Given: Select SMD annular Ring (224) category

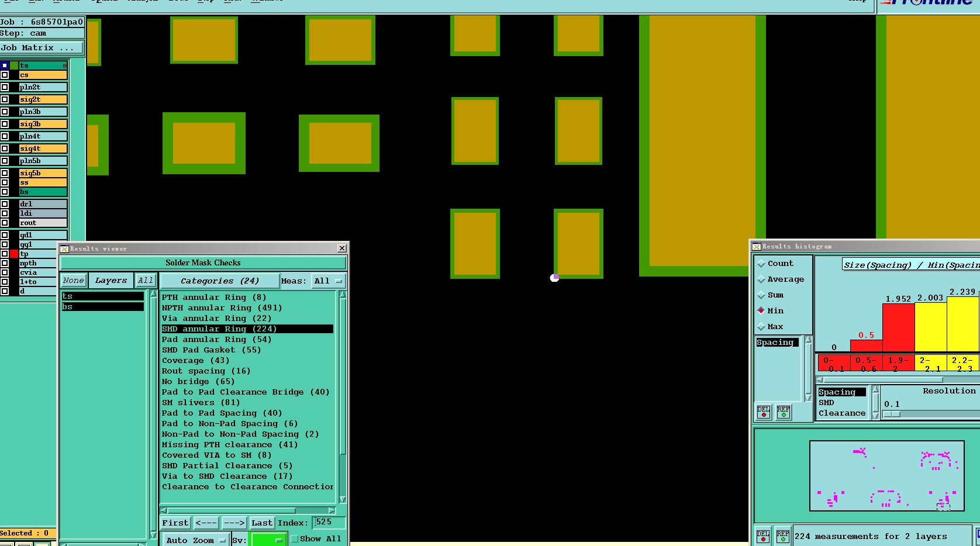Looking at the screenshot, I should click(x=247, y=329).
